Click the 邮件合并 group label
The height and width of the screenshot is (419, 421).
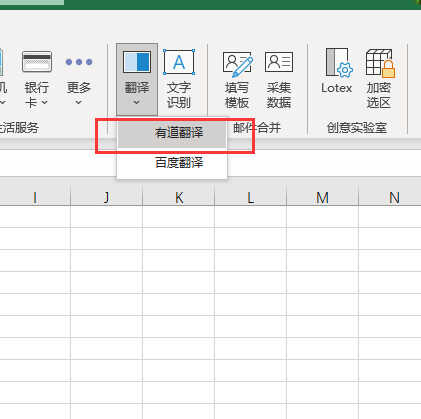[257, 128]
